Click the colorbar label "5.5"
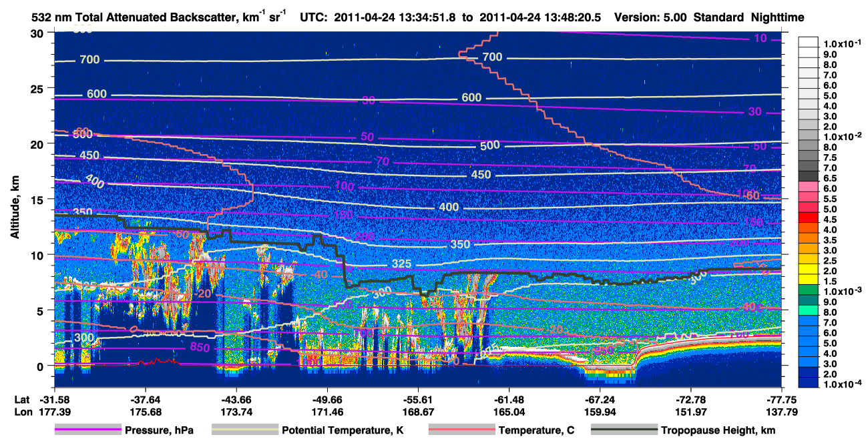This screenshot has width=868, height=445. (x=830, y=199)
